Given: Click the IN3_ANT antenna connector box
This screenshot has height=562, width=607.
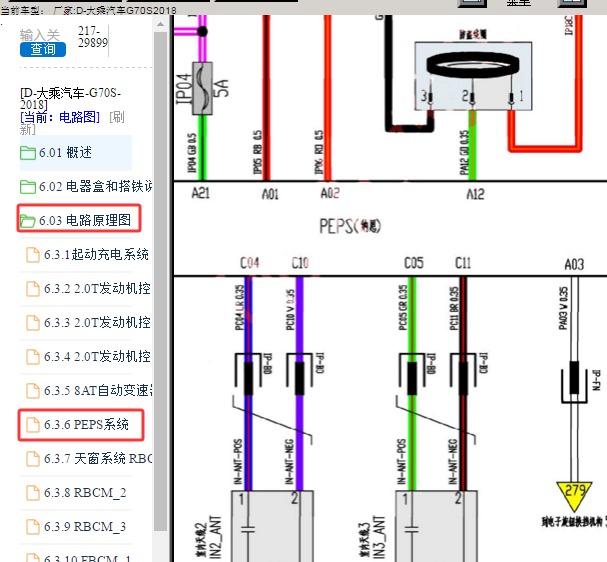Looking at the screenshot, I should pyautogui.click(x=436, y=526).
